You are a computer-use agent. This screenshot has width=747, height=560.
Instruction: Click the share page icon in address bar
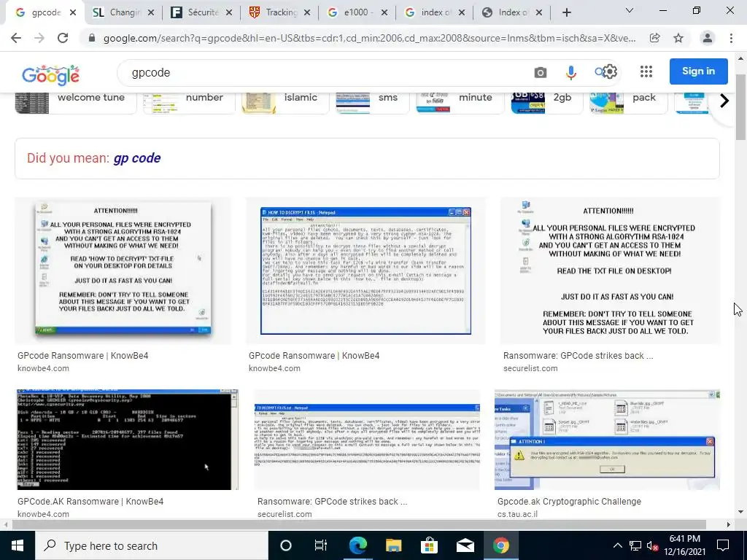click(x=654, y=38)
